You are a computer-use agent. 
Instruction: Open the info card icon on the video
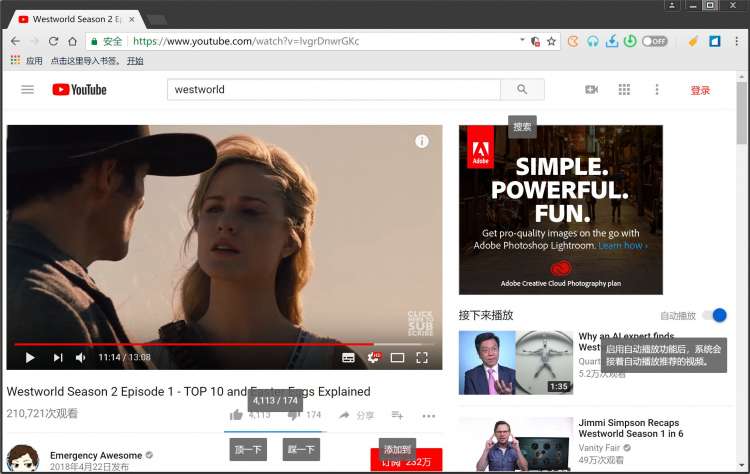422,141
